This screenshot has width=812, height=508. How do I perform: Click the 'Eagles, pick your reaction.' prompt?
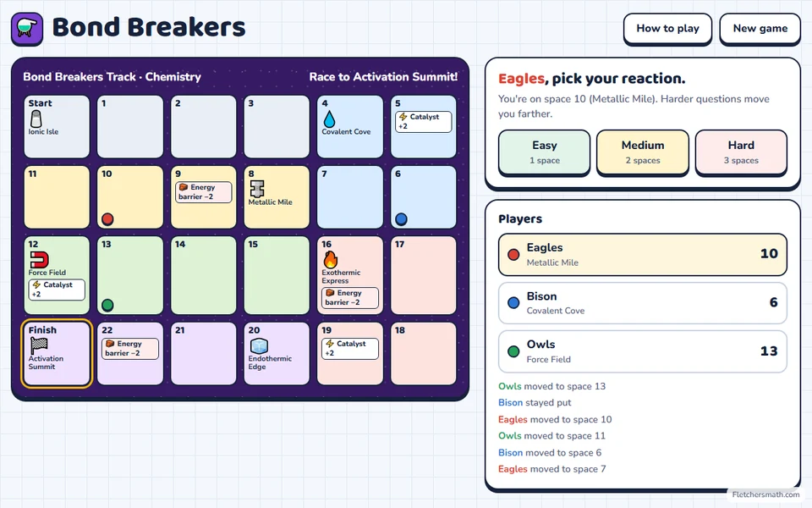(x=591, y=79)
